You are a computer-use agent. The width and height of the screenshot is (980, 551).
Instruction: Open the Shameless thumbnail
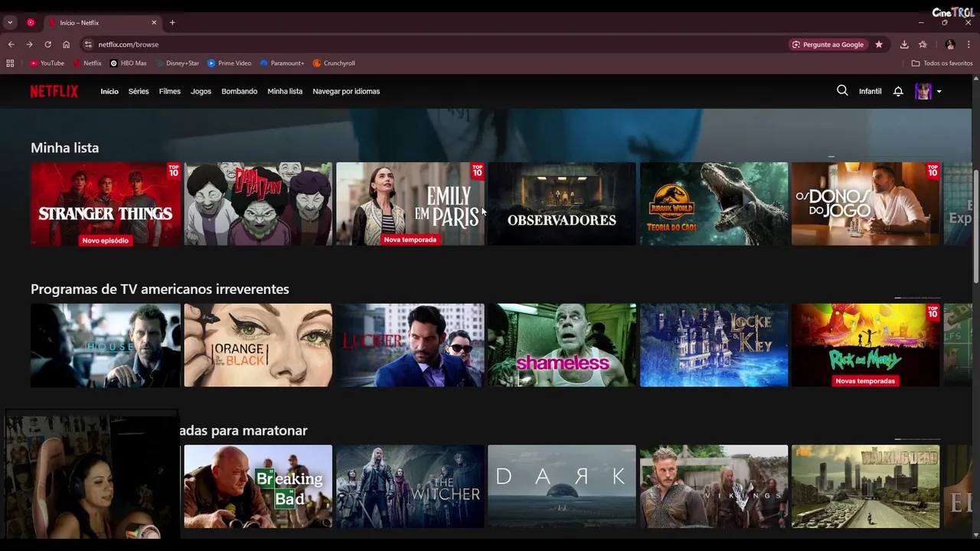[561, 345]
